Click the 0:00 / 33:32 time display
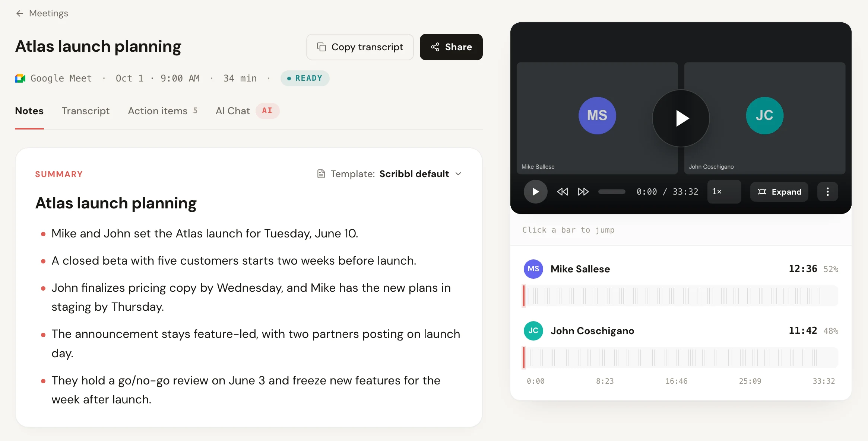868x441 pixels. (667, 192)
